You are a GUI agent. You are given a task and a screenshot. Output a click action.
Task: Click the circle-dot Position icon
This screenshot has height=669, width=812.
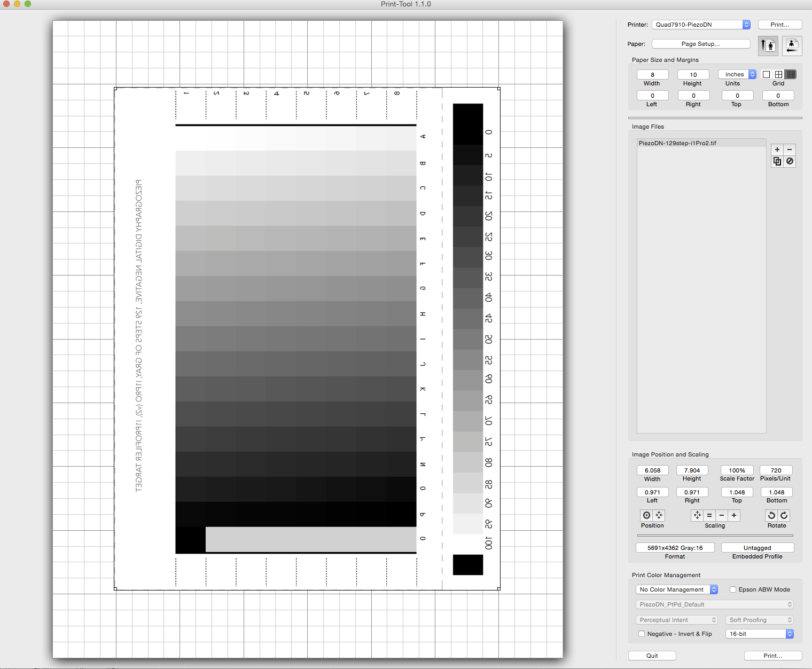click(646, 515)
